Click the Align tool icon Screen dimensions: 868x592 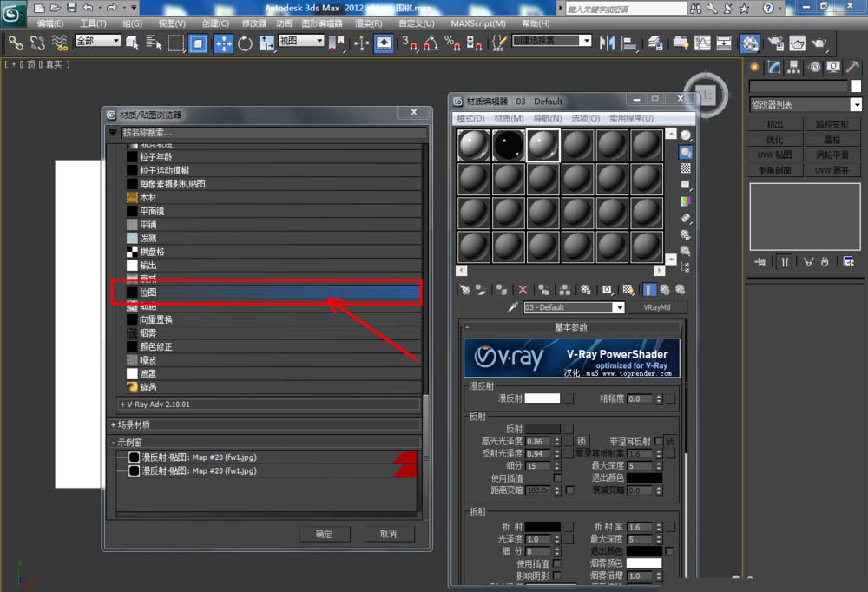(629, 43)
